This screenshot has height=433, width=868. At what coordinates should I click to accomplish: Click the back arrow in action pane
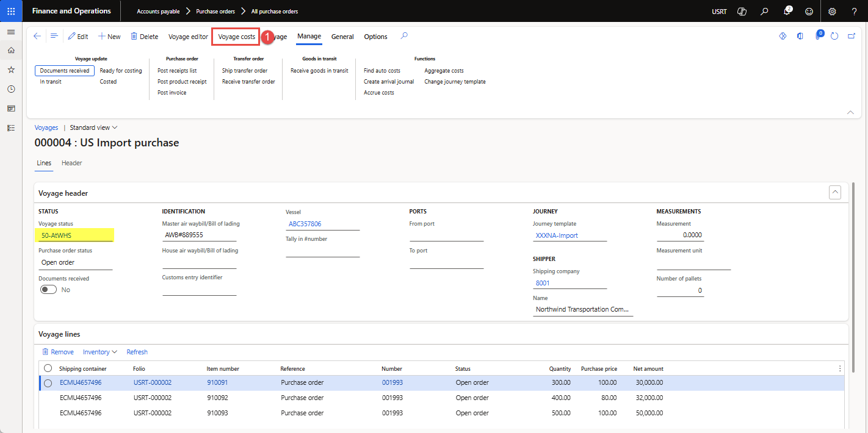(37, 37)
